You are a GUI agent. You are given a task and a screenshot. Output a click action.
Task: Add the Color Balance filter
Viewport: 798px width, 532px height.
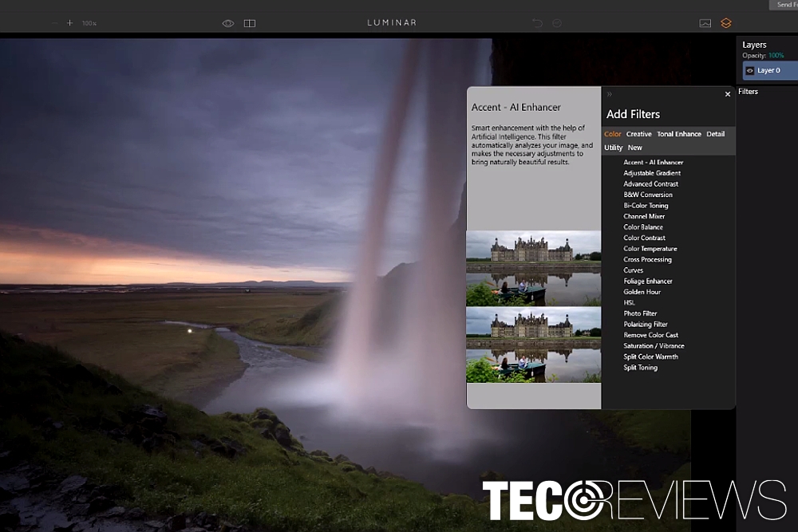click(643, 227)
